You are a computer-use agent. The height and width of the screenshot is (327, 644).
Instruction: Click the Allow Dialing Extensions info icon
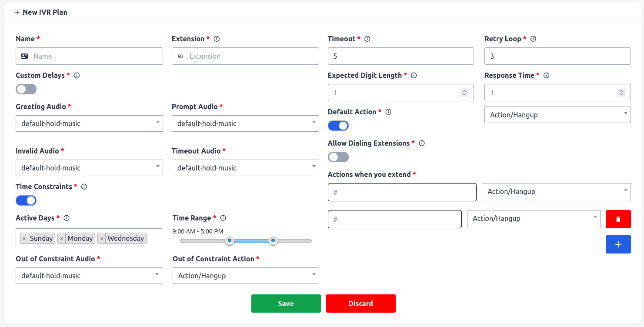(x=421, y=143)
